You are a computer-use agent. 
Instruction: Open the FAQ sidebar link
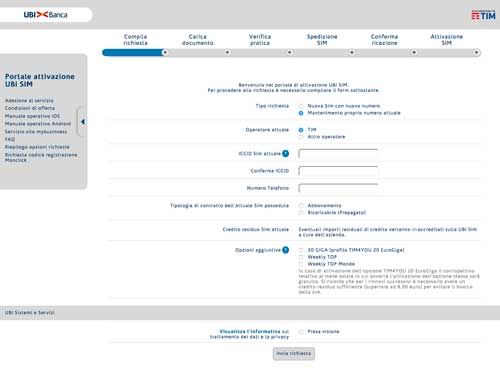tap(10, 139)
